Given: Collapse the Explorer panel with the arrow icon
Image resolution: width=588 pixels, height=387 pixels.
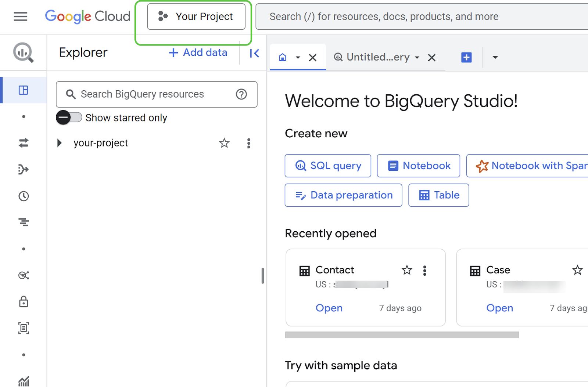Looking at the screenshot, I should pos(254,53).
